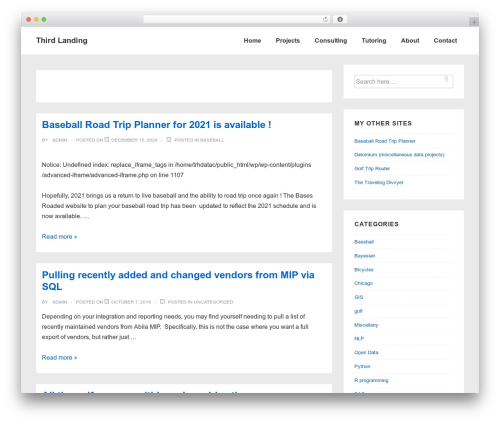Open the Consulting menu item

331,41
